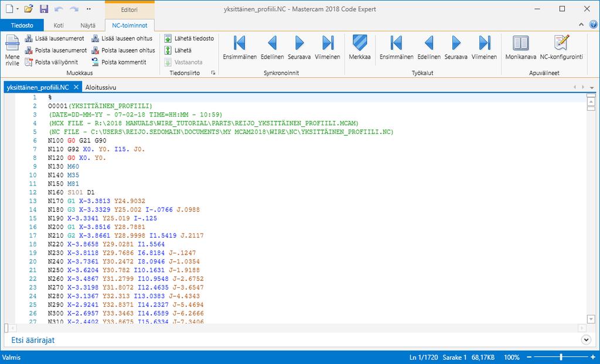This screenshot has width=600, height=364.
Task: Click Lisää lauseen ohitus
Action: click(x=122, y=38)
